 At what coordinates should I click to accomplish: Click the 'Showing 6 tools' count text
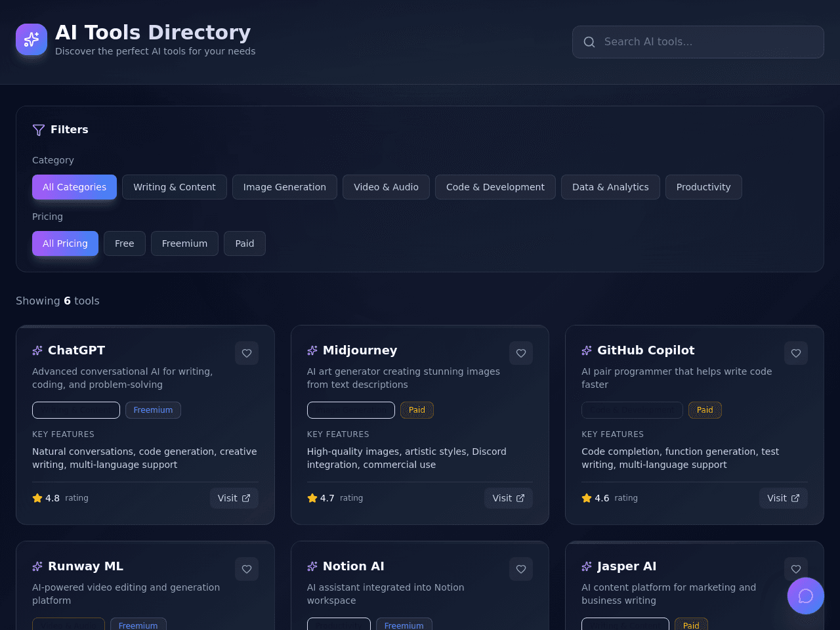tap(58, 301)
